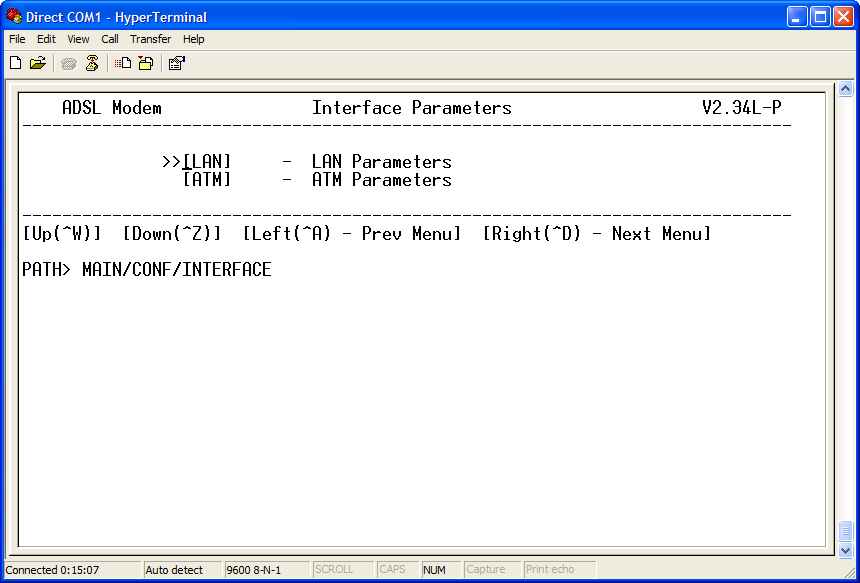
Task: Open the File menu
Action: tap(16, 39)
